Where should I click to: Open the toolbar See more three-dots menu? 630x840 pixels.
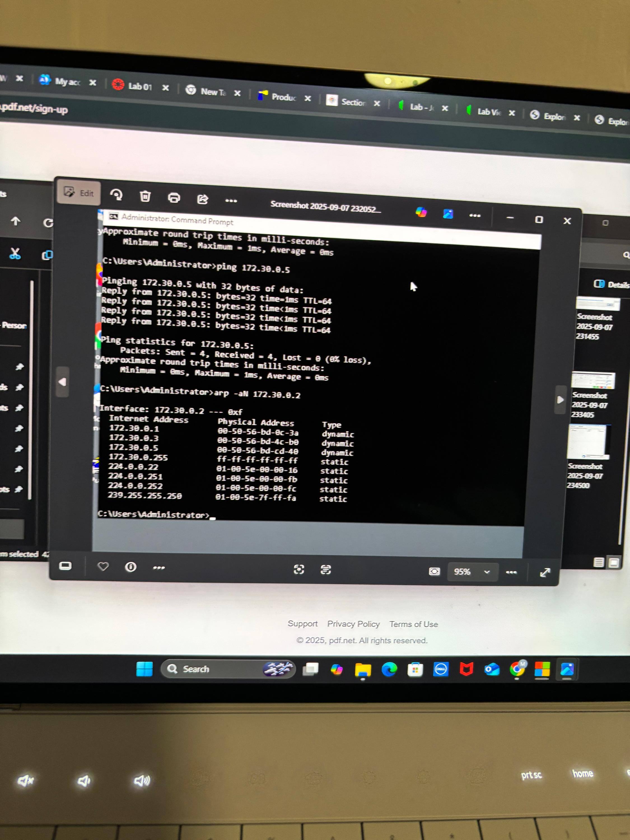[231, 200]
